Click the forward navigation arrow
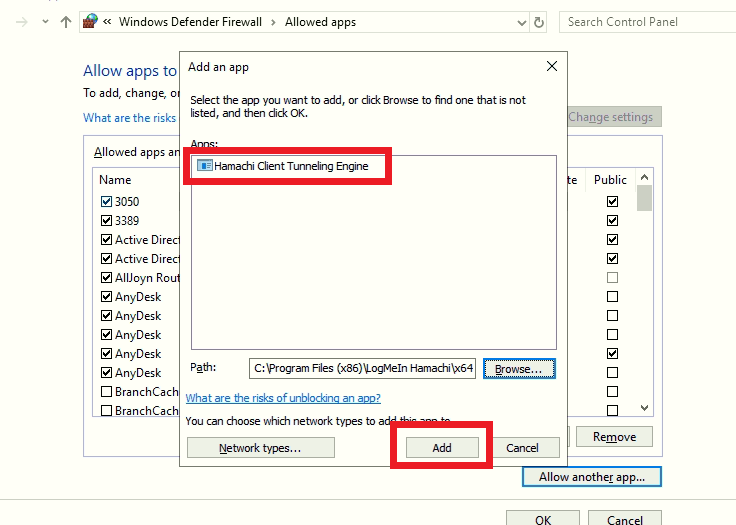This screenshot has width=736, height=525. 42,21
